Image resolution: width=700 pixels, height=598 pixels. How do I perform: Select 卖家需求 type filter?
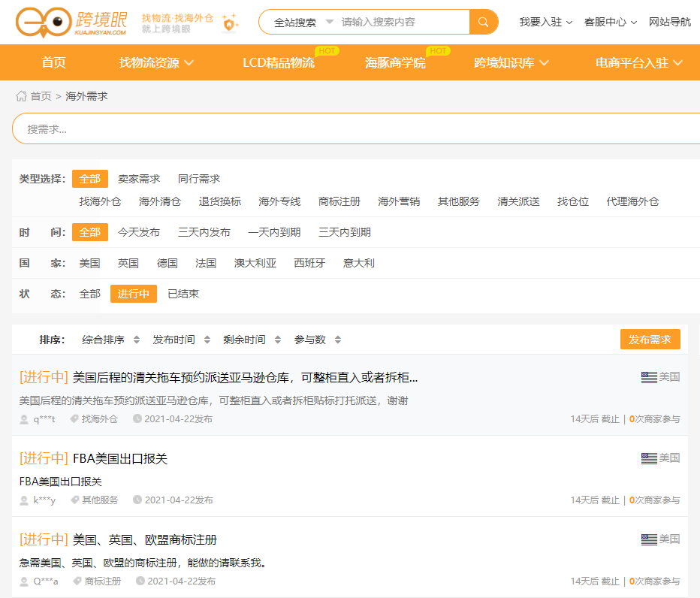coord(139,179)
